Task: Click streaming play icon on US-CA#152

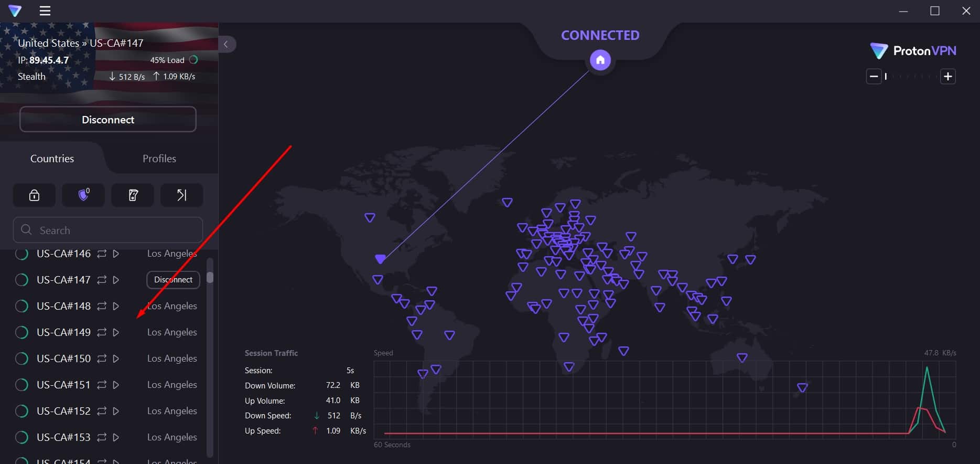Action: (x=116, y=411)
